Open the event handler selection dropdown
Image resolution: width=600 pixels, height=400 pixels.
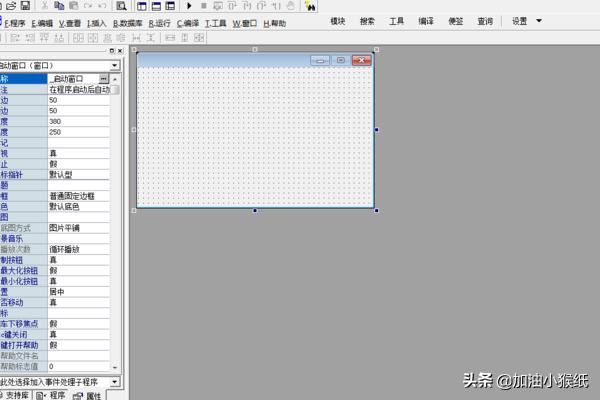click(115, 382)
